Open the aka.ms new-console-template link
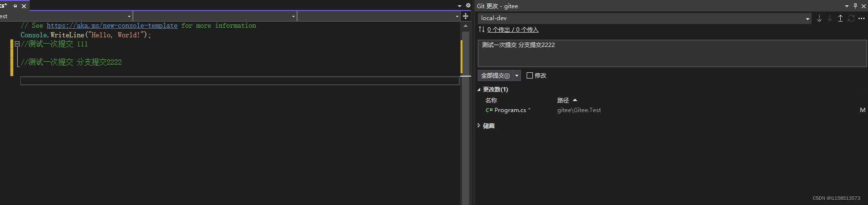The image size is (868, 205). tap(112, 26)
